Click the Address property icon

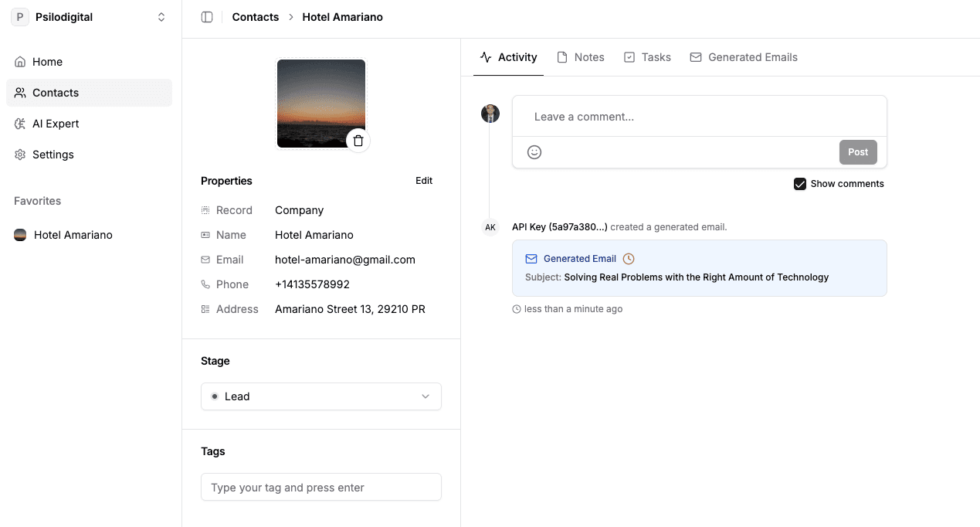pyautogui.click(x=205, y=309)
